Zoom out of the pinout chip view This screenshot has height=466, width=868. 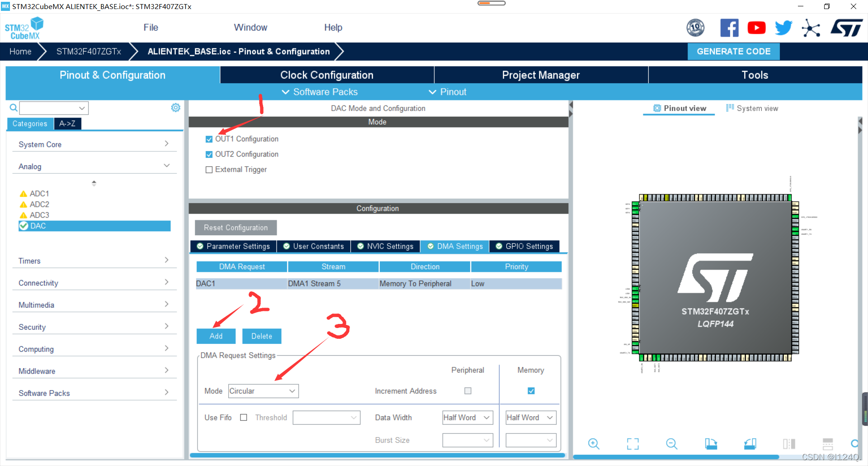672,444
